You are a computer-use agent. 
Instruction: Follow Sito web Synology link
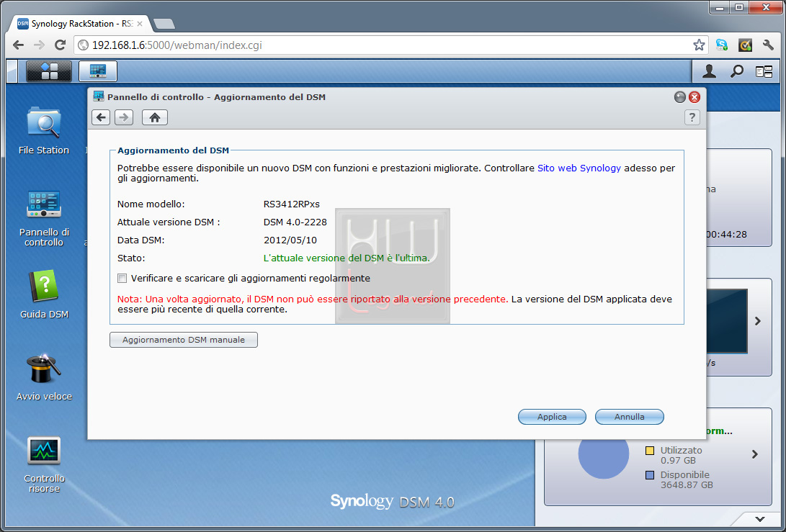(579, 168)
